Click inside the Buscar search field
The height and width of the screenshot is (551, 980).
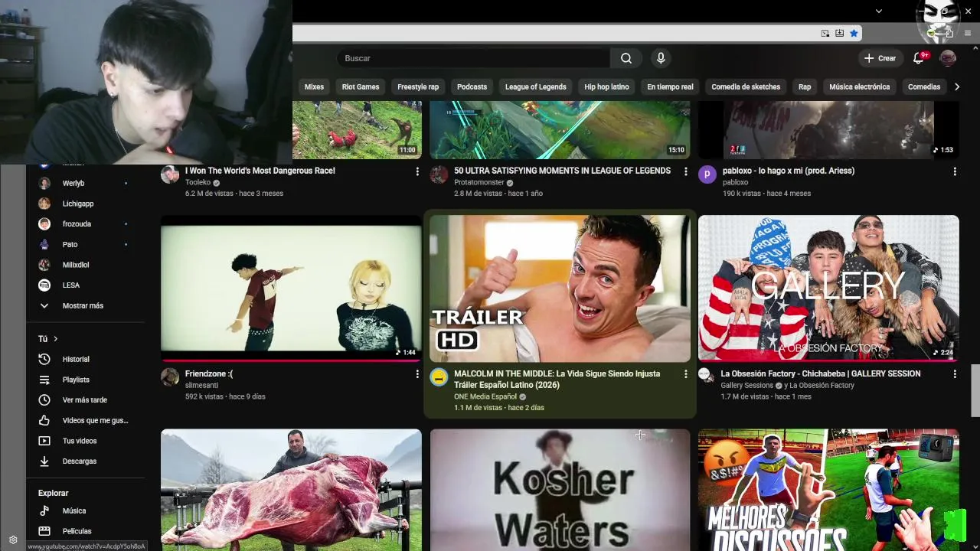[x=473, y=58]
